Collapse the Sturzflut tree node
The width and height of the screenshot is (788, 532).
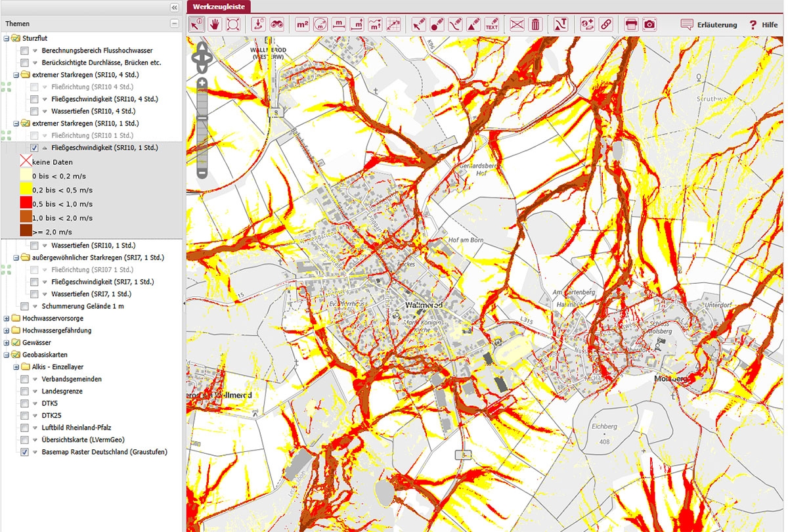point(7,39)
